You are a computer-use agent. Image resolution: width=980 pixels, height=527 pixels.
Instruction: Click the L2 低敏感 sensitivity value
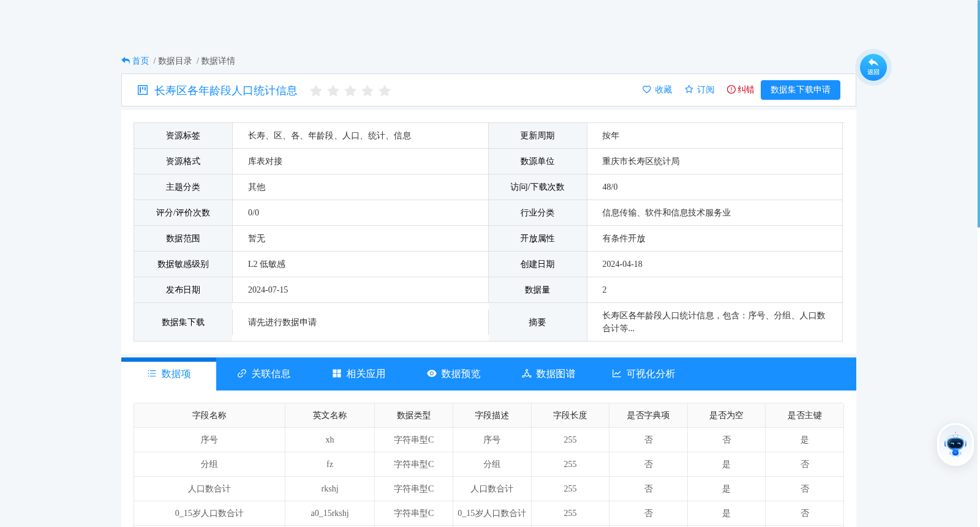point(266,264)
